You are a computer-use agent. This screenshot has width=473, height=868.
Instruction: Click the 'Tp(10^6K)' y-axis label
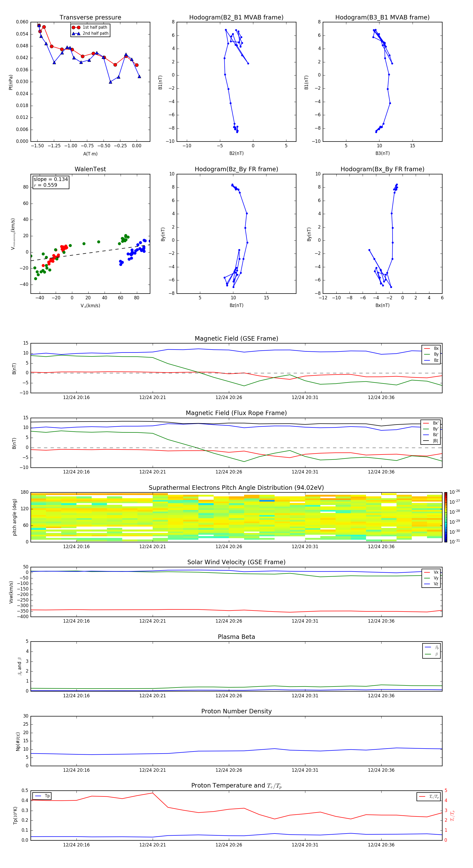click(x=15, y=816)
